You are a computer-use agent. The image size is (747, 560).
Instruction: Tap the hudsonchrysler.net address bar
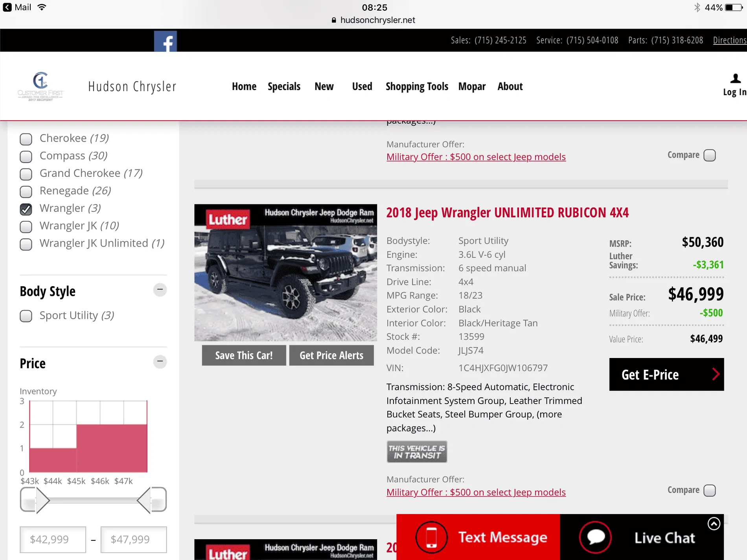point(373,20)
